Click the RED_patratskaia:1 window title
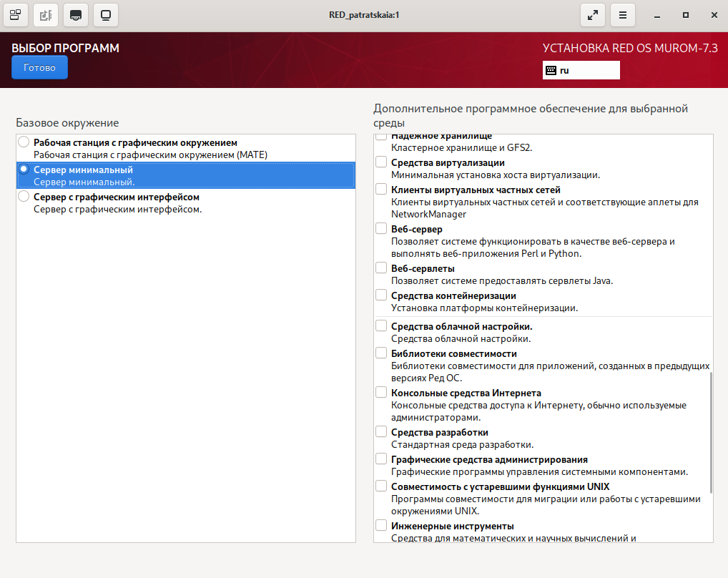 [x=364, y=15]
